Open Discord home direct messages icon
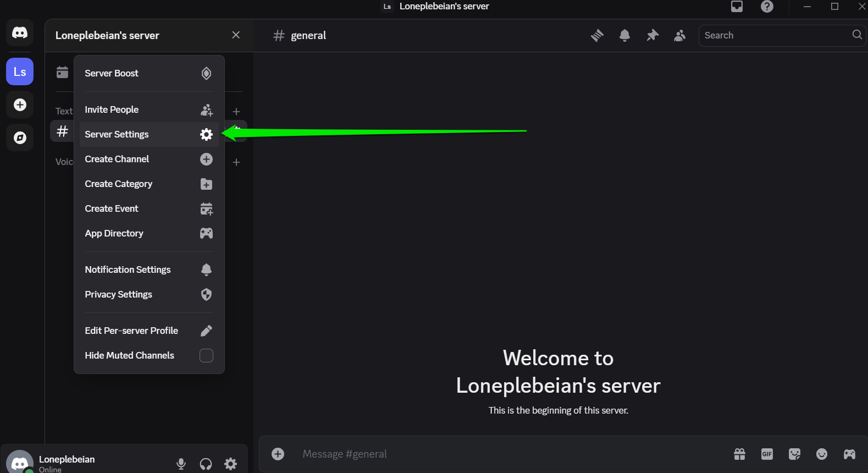 [20, 33]
